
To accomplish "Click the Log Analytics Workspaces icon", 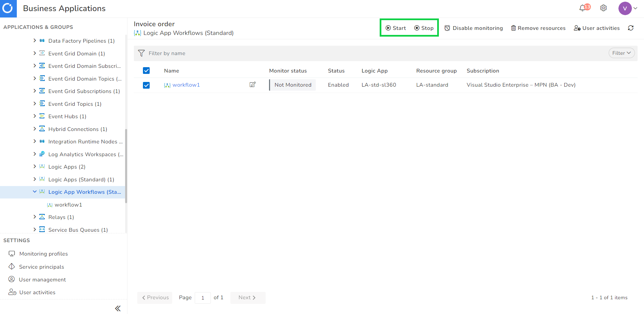I will point(42,154).
